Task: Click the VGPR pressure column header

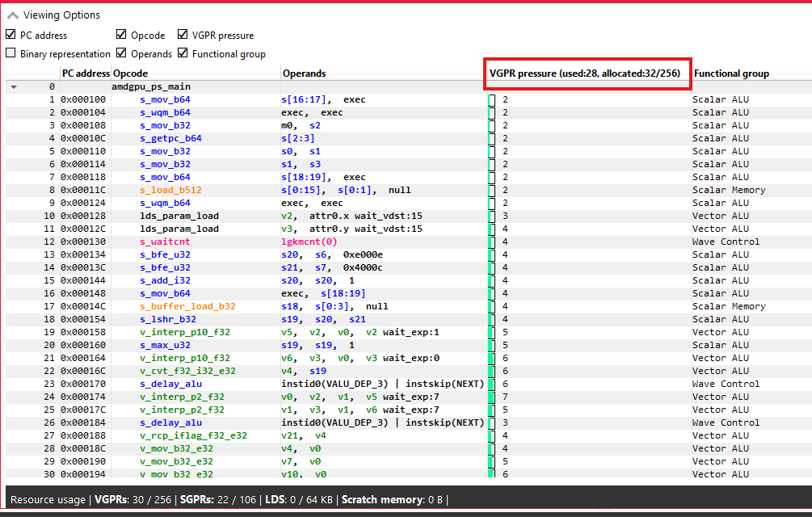Action: (588, 74)
